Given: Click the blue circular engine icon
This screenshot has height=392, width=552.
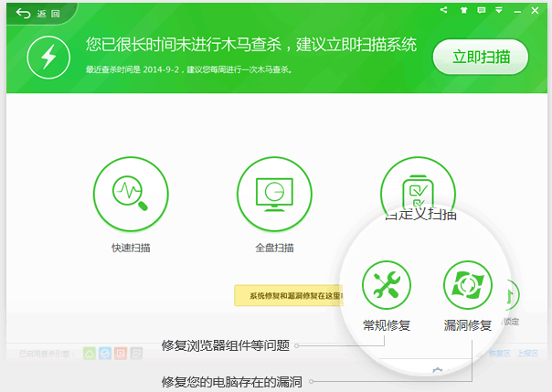Looking at the screenshot, I should coord(105,354).
